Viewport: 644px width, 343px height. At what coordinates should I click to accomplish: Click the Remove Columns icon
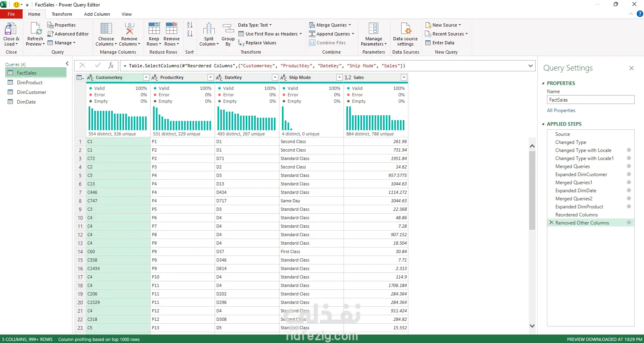point(129,30)
